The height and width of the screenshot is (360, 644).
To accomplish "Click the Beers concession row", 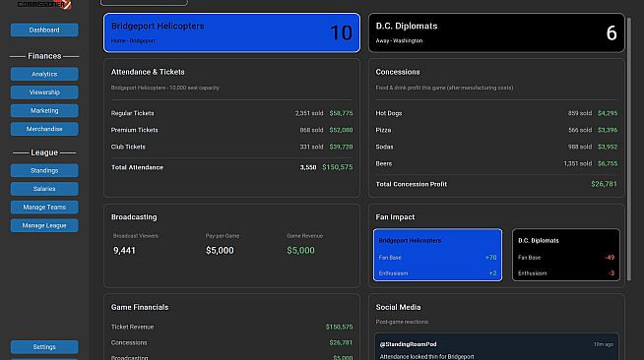I will 496,163.
